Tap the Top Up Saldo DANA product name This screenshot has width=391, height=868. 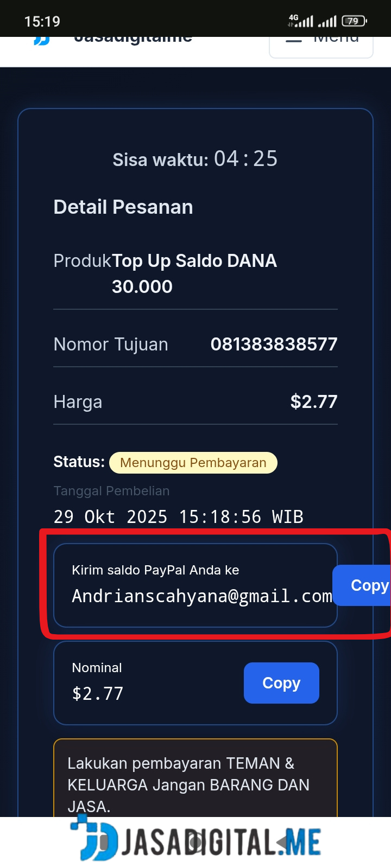tap(194, 273)
